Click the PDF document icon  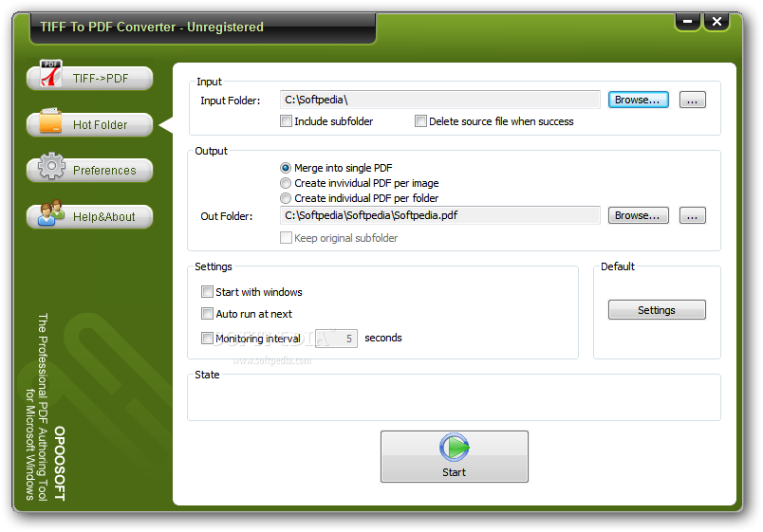[51, 73]
